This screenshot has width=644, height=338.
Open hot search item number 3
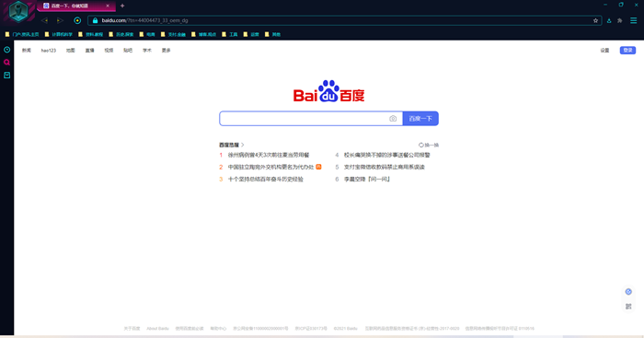[x=265, y=180]
